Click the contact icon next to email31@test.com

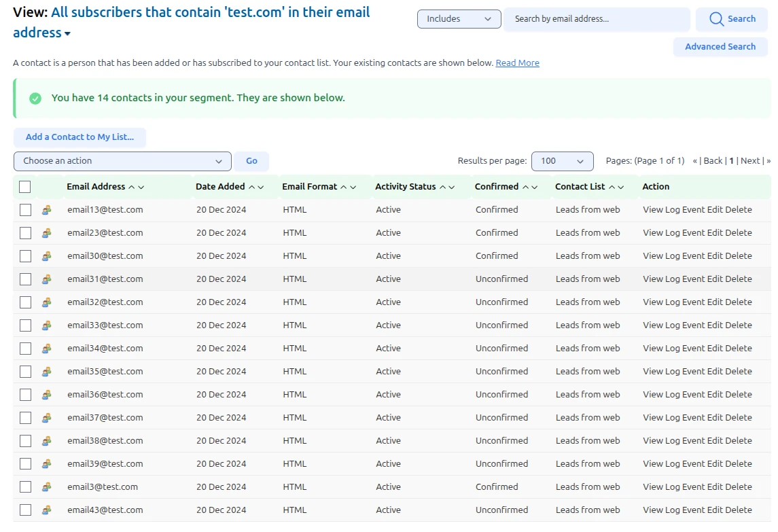pos(47,279)
